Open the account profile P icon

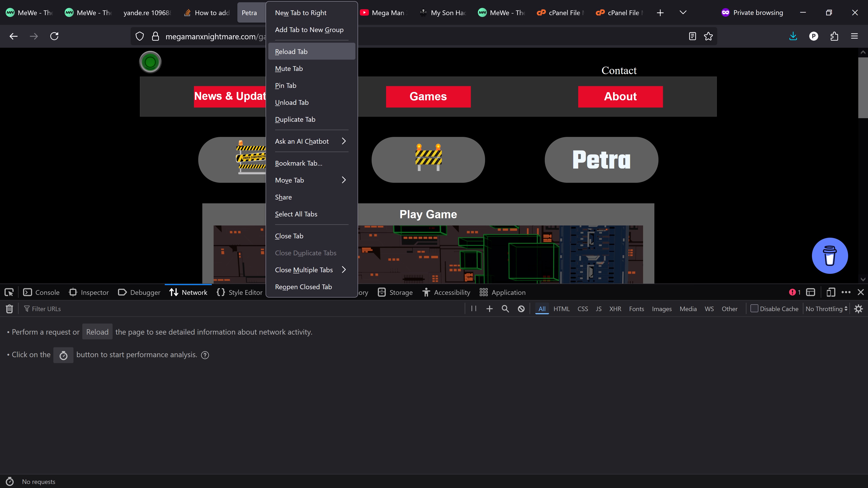(x=814, y=36)
